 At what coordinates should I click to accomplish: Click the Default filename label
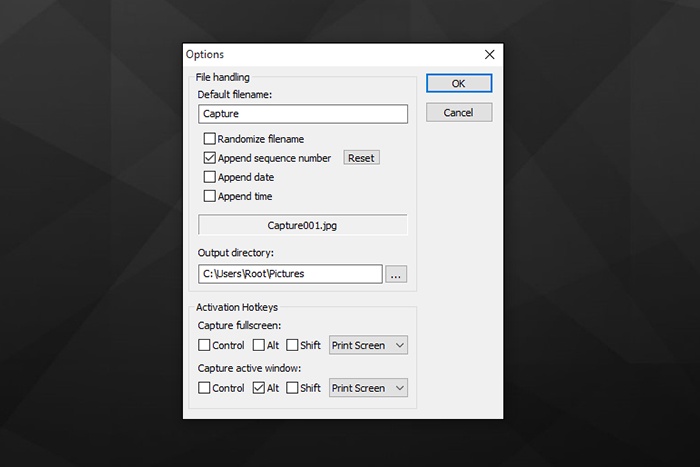point(235,95)
